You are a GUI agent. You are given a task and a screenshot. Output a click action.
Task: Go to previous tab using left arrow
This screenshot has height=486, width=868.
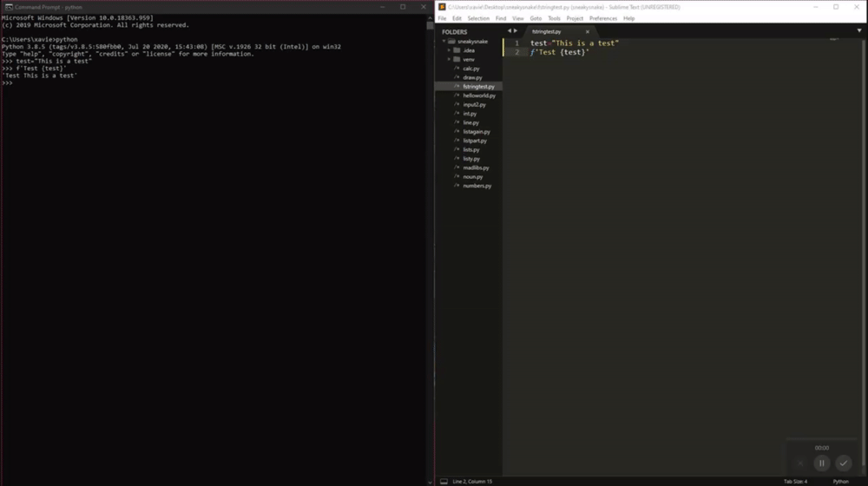[510, 31]
